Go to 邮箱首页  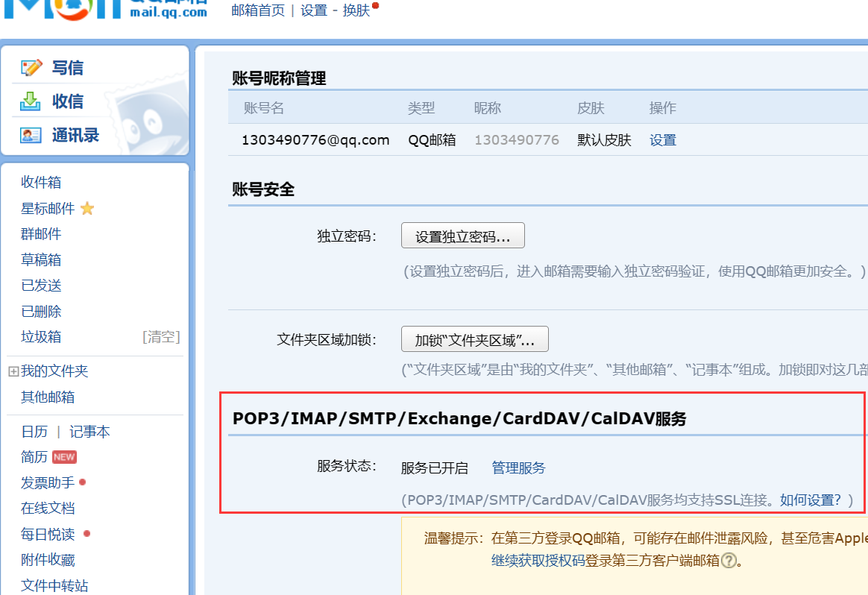click(x=258, y=10)
